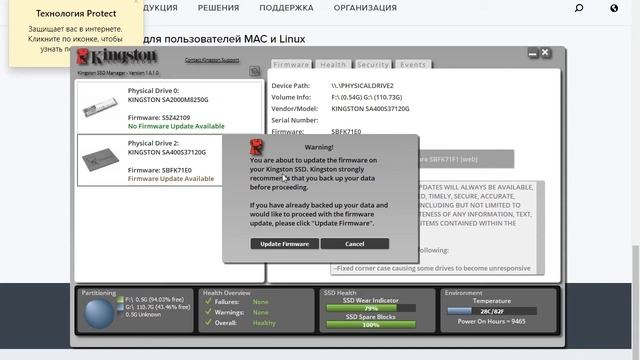The image size is (640, 360).
Task: Open the ОРГАНИЗАЦИЯ website menu
Action: (365, 8)
